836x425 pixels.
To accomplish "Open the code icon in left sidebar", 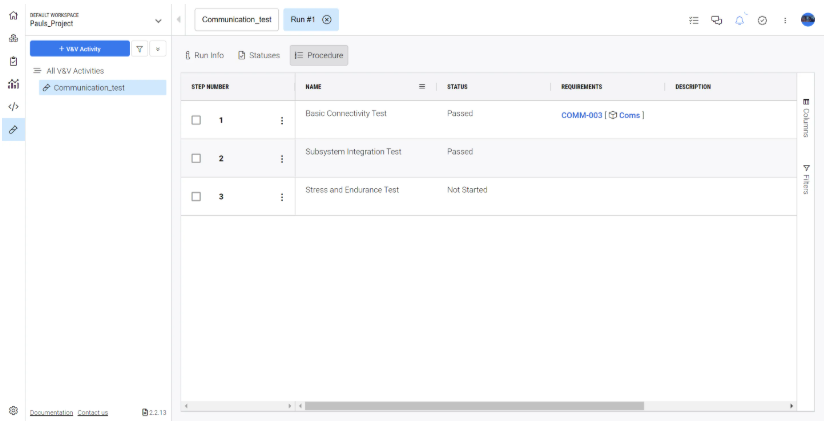I will (13, 106).
